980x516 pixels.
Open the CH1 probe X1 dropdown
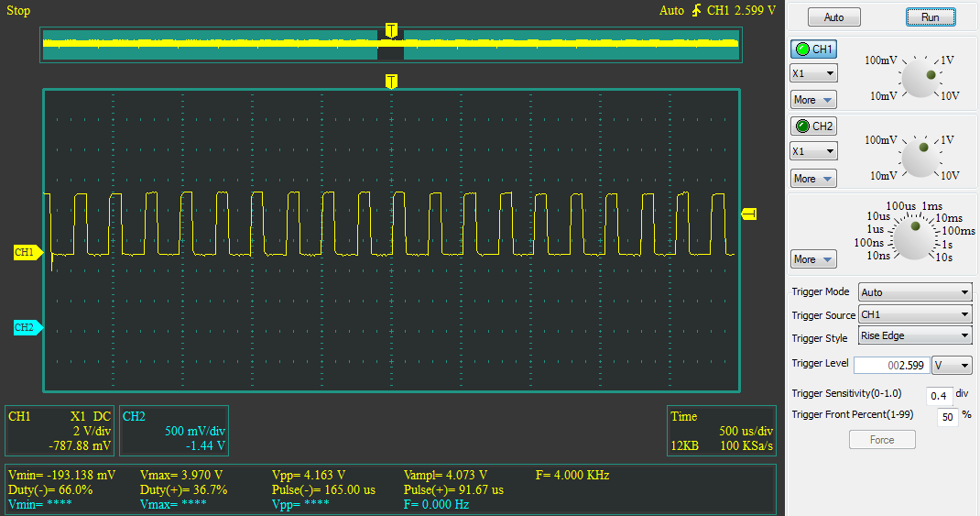pos(813,73)
